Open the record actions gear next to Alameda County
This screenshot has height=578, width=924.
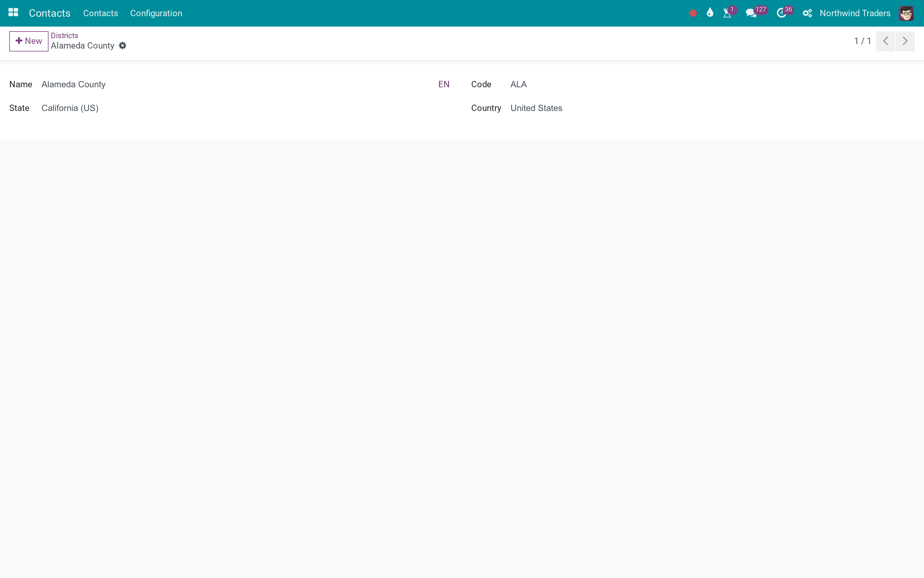click(122, 45)
